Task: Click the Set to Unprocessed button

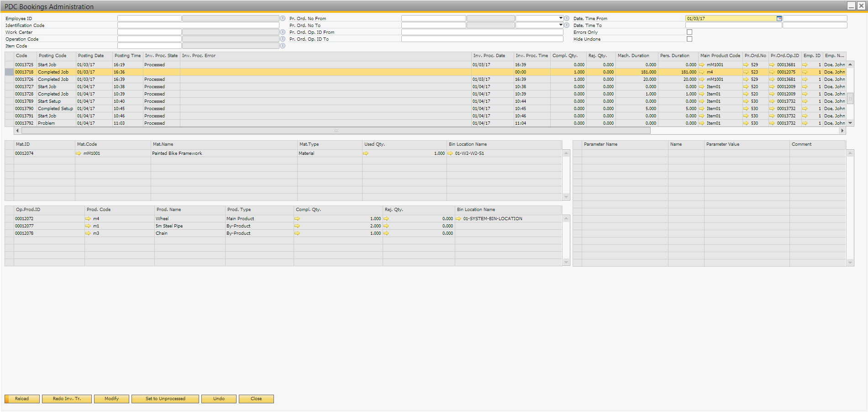Action: pos(165,399)
